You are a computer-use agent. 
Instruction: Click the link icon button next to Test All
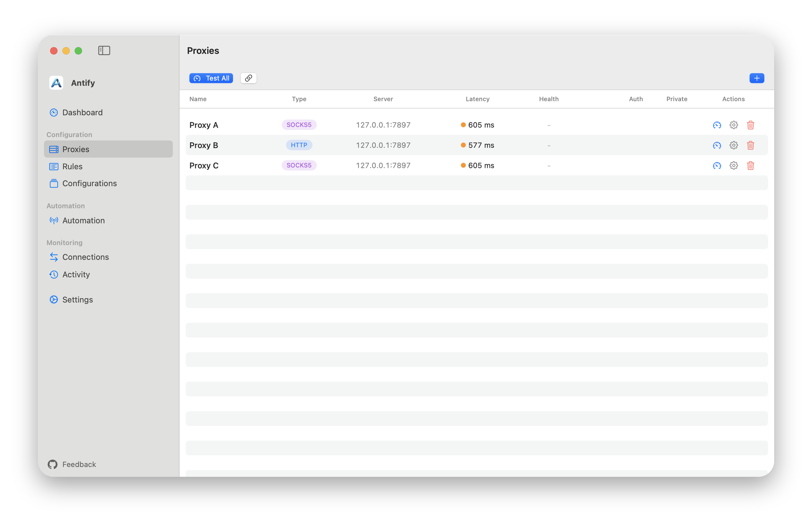pyautogui.click(x=249, y=78)
